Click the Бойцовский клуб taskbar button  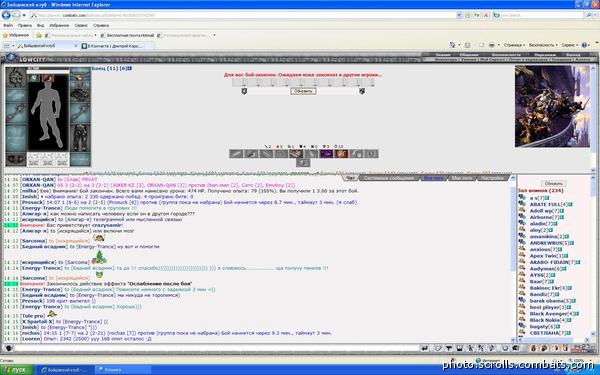(65, 370)
